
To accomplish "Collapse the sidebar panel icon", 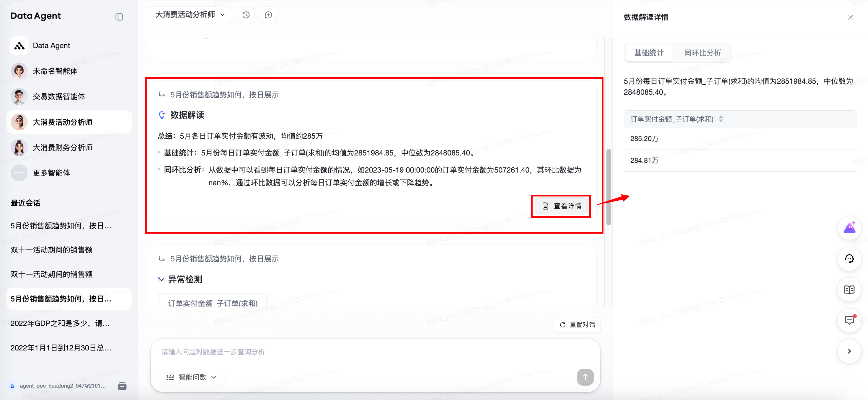I will [119, 17].
